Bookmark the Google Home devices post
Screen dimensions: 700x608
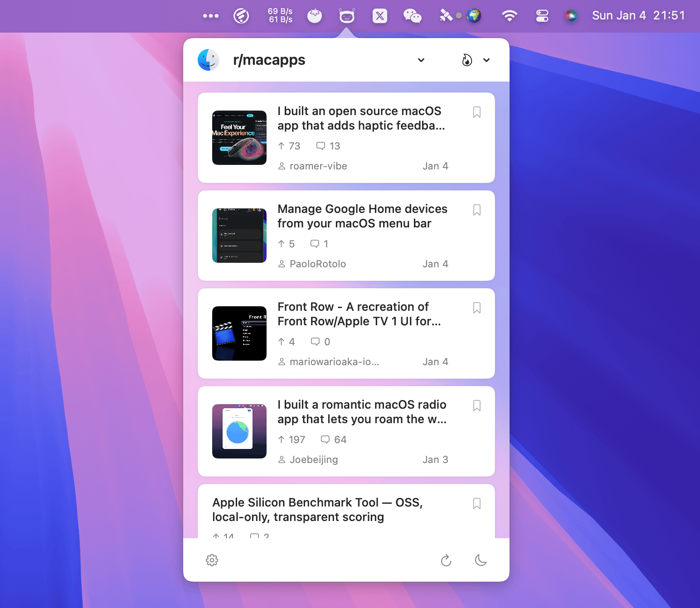pyautogui.click(x=477, y=210)
